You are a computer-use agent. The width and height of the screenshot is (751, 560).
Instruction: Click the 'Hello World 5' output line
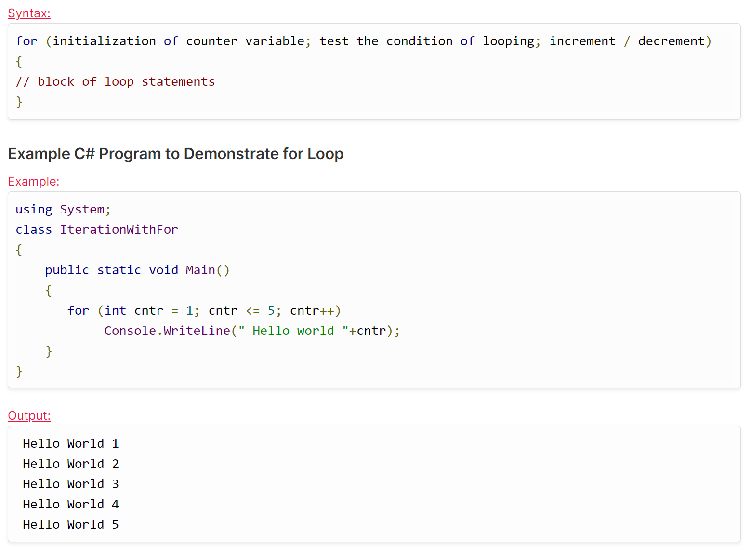(71, 525)
